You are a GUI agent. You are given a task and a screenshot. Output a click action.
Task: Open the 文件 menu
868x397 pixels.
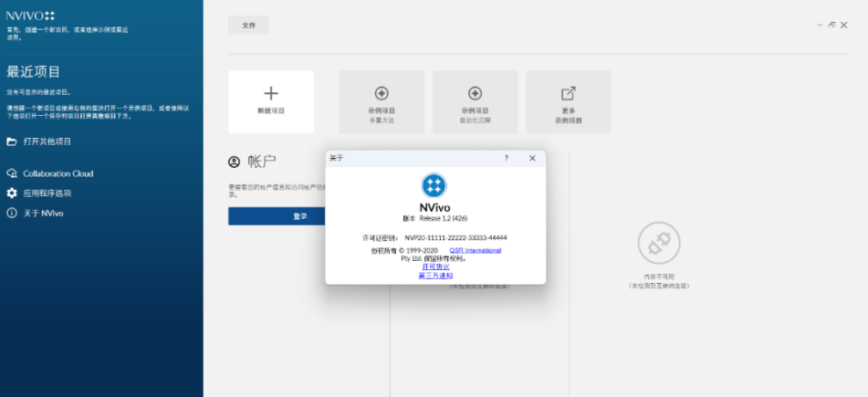click(x=248, y=26)
